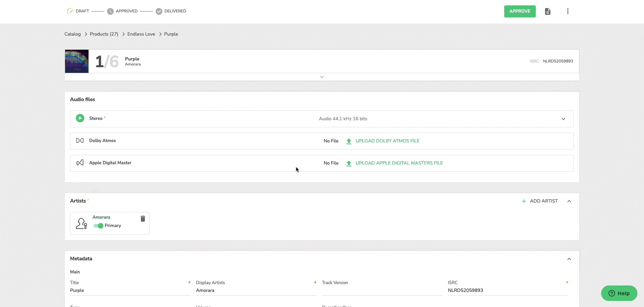The width and height of the screenshot is (644, 307).
Task: Click the Amorara artist avatar icon
Action: (x=81, y=223)
